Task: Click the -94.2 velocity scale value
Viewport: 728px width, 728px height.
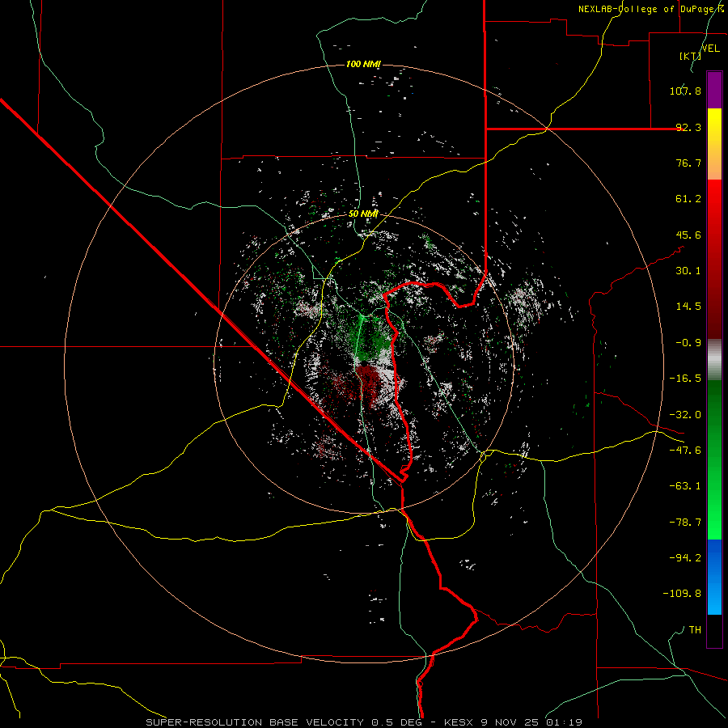Action: [685, 558]
